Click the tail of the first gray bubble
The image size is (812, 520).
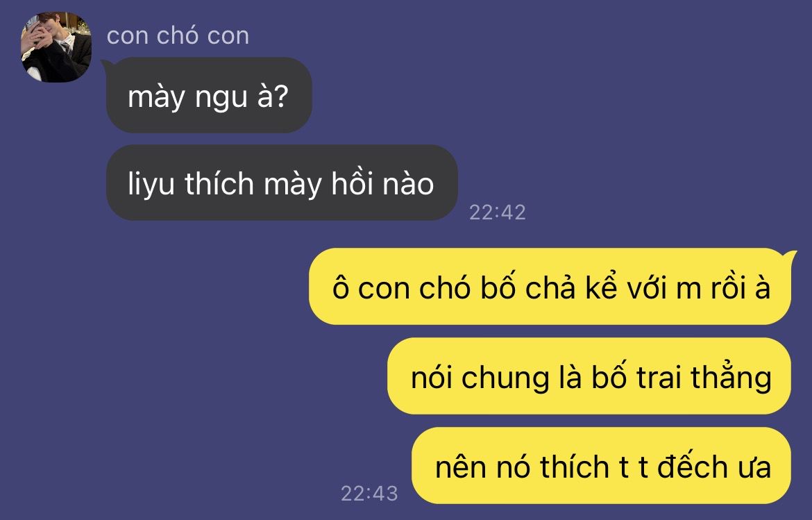(x=107, y=66)
